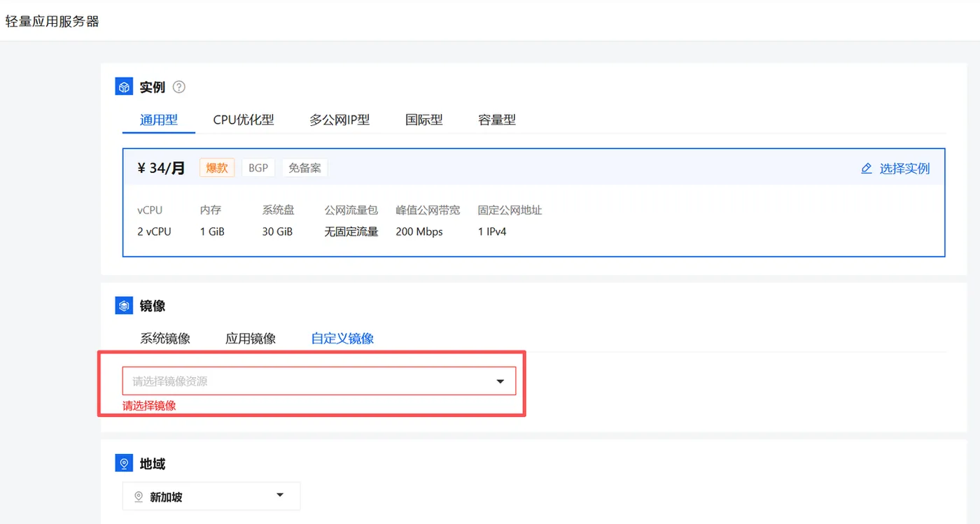Switch to the CPU优化型 tab

(244, 120)
